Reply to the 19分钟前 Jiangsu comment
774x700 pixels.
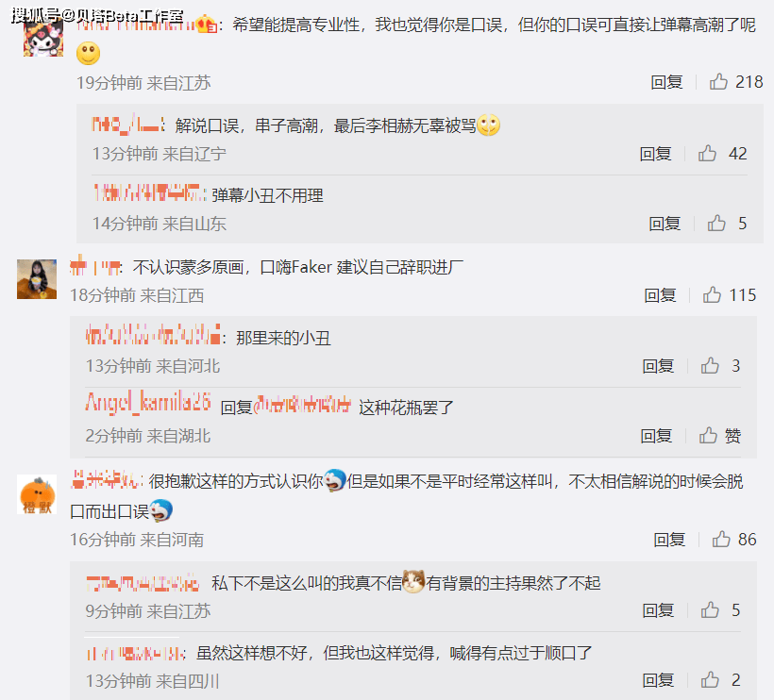coord(666,82)
